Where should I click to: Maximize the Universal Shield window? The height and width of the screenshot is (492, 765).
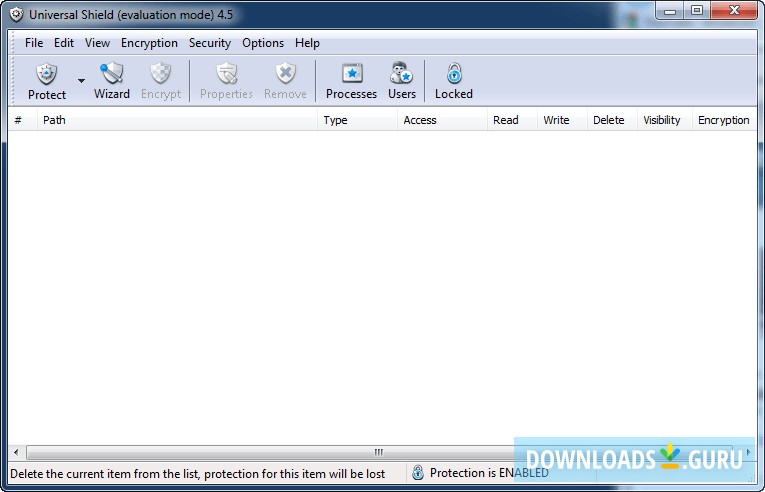(697, 11)
